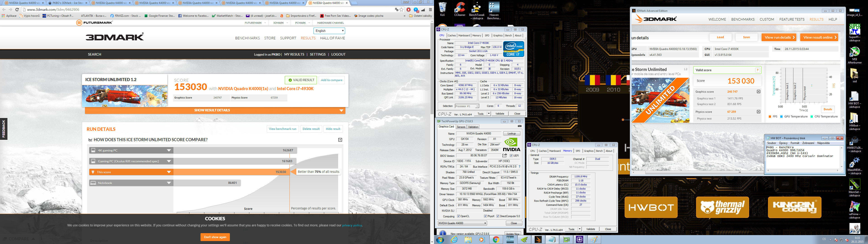Click Validate in upper CPU-Z window
Viewport: 868px width, 244px height.
coord(500,114)
